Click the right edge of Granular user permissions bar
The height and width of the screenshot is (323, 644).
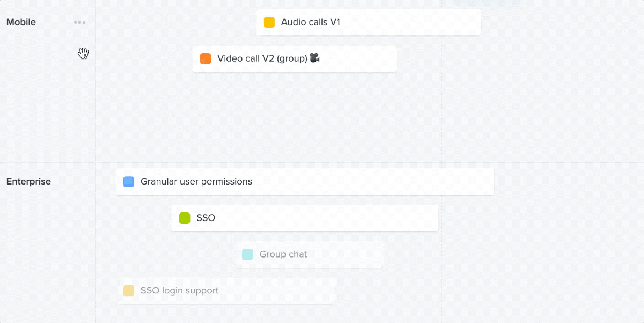point(493,182)
